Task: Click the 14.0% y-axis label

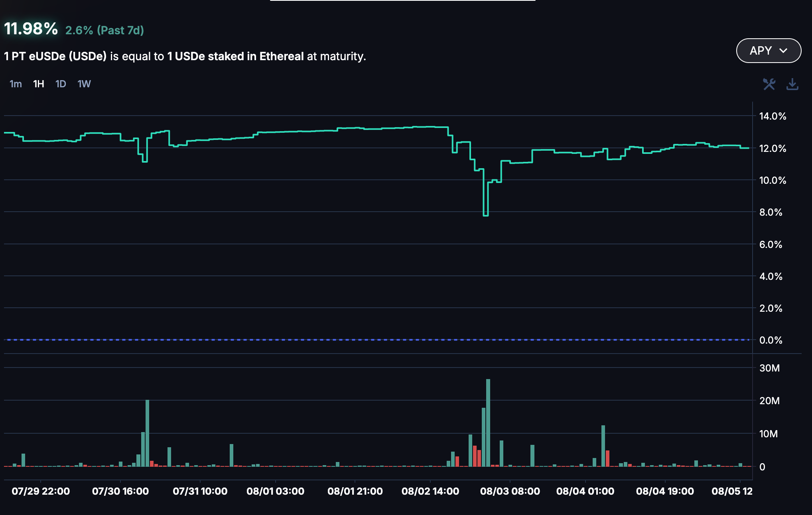Action: click(x=773, y=116)
